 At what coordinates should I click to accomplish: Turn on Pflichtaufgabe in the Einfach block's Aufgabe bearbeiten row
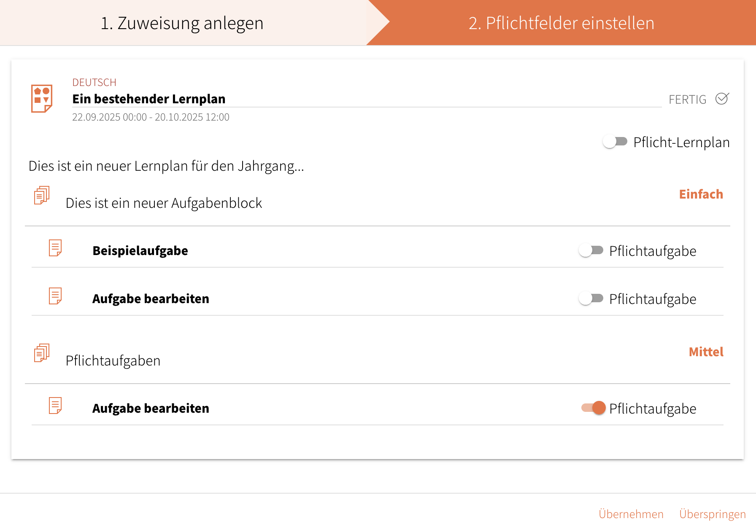click(x=591, y=298)
